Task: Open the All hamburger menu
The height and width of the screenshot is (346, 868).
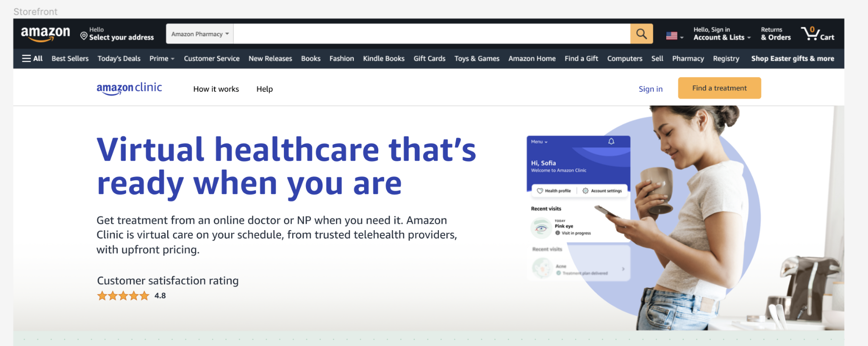Action: click(32, 59)
